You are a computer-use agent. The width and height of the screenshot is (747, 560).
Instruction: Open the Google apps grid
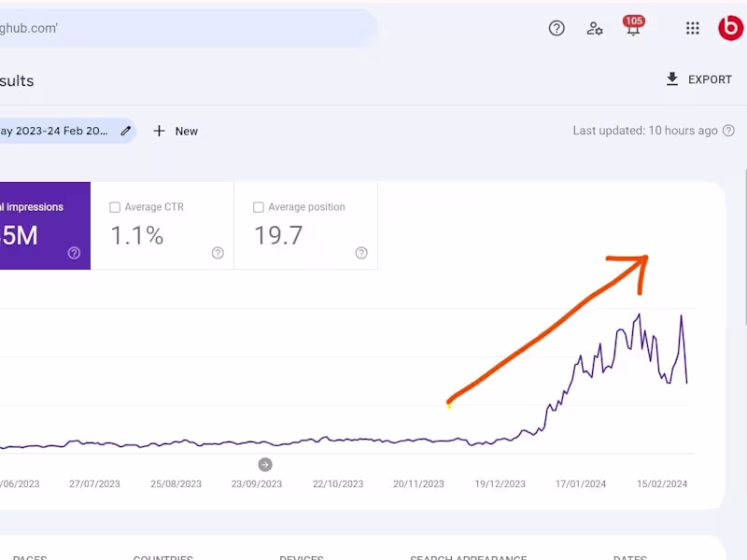click(x=692, y=28)
